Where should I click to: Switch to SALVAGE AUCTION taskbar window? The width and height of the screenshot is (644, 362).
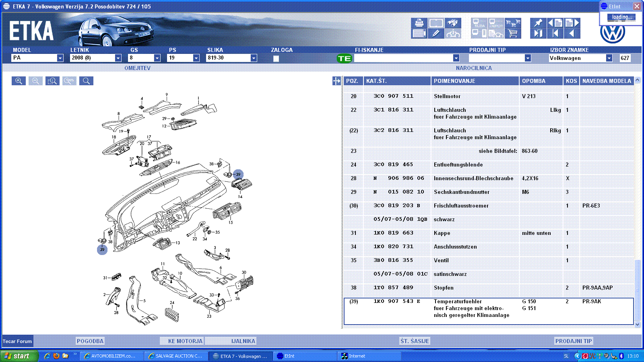click(176, 356)
